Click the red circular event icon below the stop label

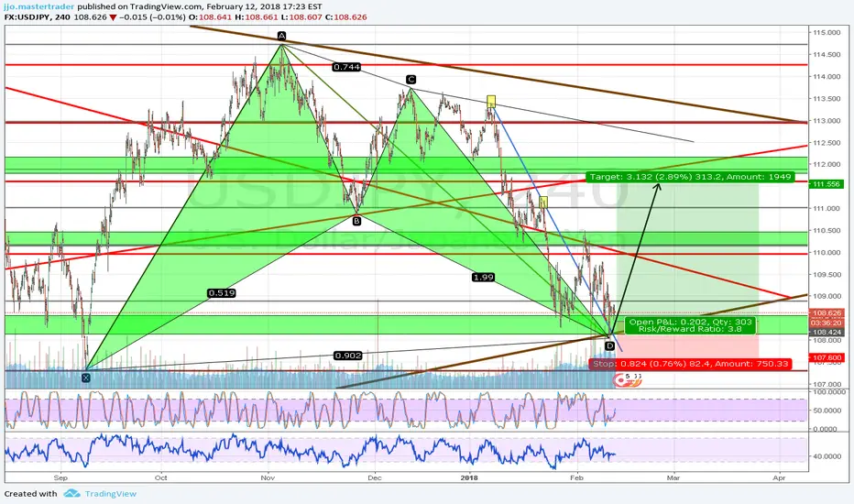tap(619, 379)
